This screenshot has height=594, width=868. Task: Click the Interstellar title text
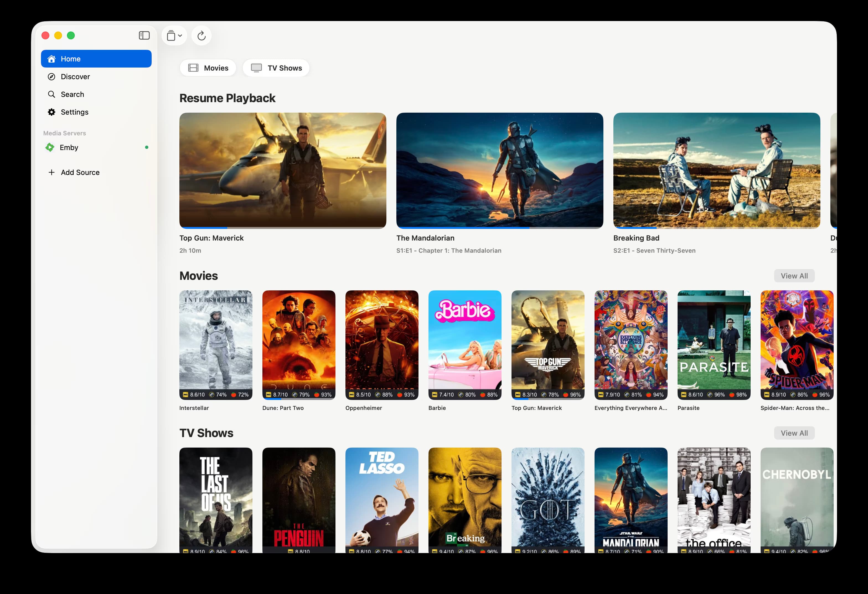click(194, 408)
